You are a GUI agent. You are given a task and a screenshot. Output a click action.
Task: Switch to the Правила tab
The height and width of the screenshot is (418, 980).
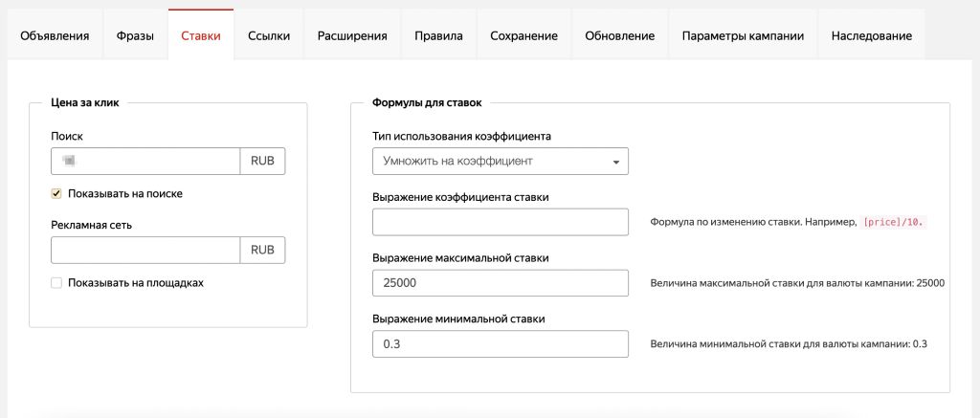438,35
